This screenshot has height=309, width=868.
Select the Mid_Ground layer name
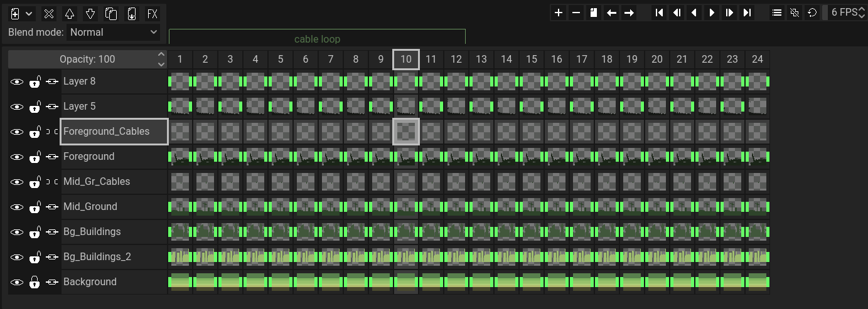[x=90, y=207]
